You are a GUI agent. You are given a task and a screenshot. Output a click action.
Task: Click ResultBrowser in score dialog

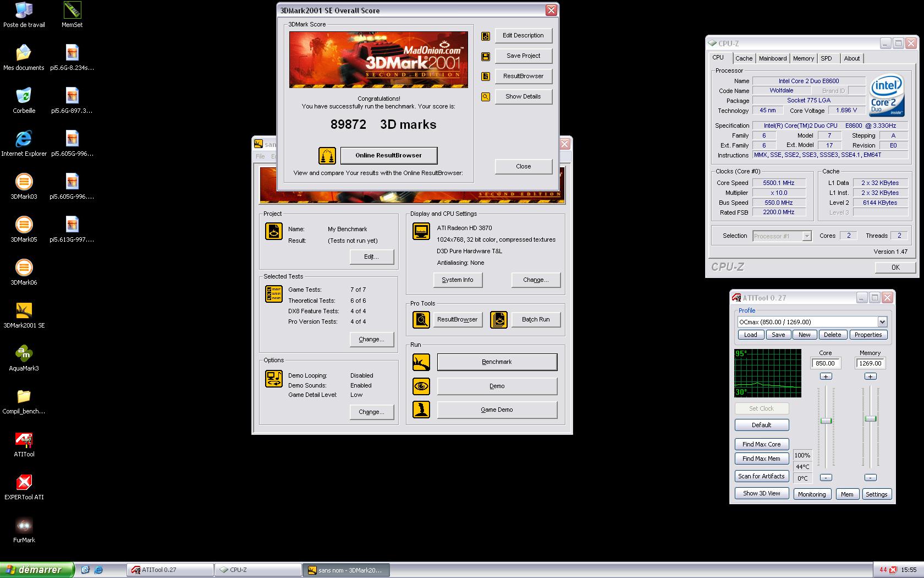tap(523, 77)
